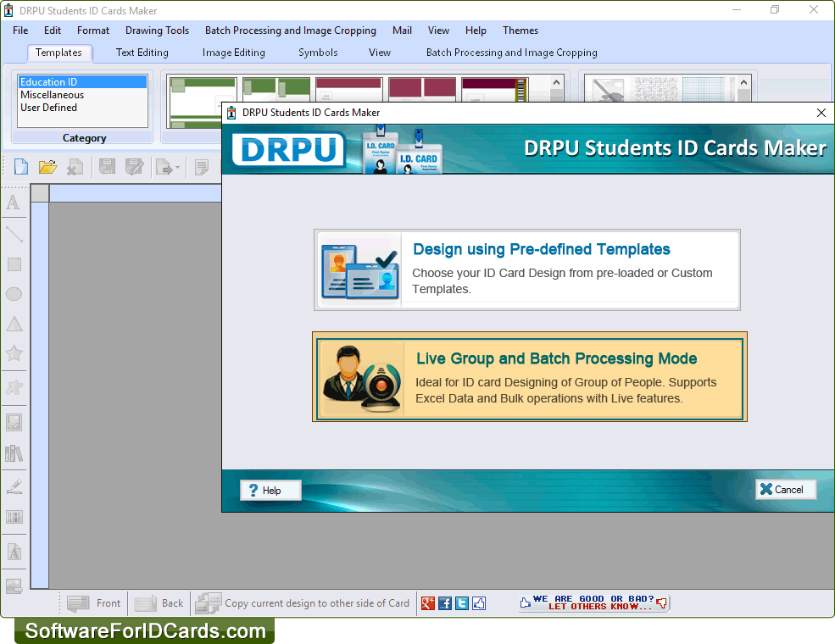Open the Facebook share icon
The width and height of the screenshot is (835, 644).
(x=445, y=603)
